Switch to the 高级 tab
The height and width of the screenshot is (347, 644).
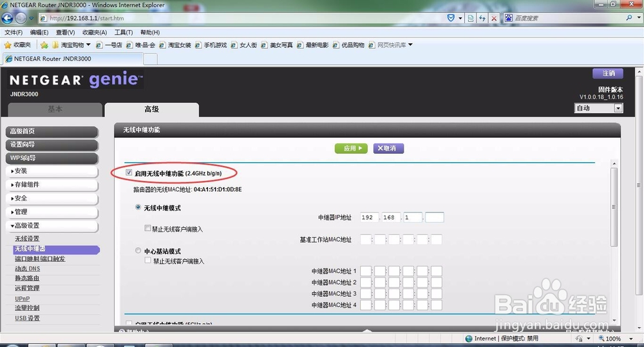click(x=151, y=109)
